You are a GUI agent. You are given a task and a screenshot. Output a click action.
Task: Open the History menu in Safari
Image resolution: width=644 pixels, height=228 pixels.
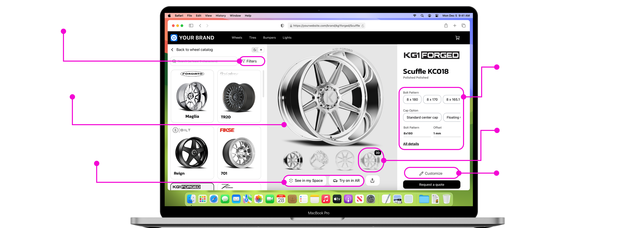221,16
